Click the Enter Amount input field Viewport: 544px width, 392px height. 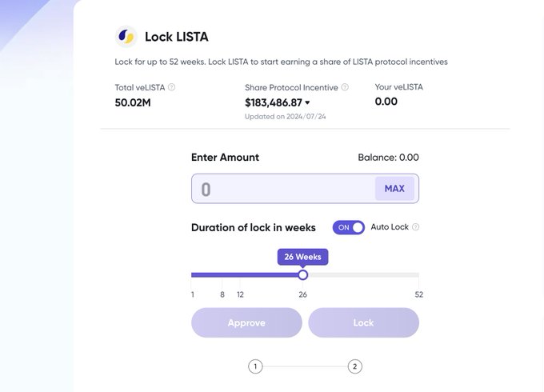(282, 189)
